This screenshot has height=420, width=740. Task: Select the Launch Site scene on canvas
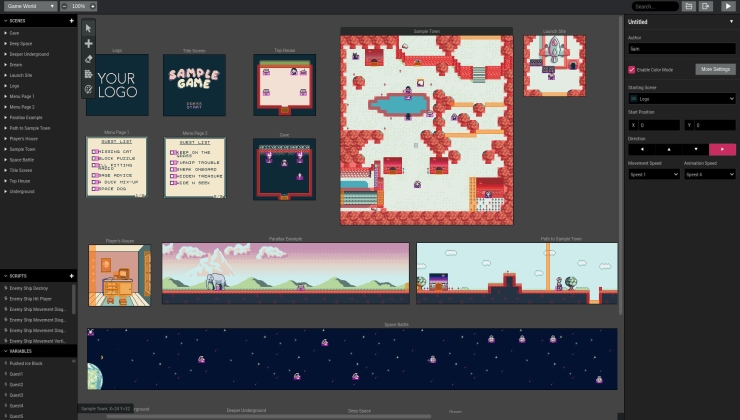(555, 66)
